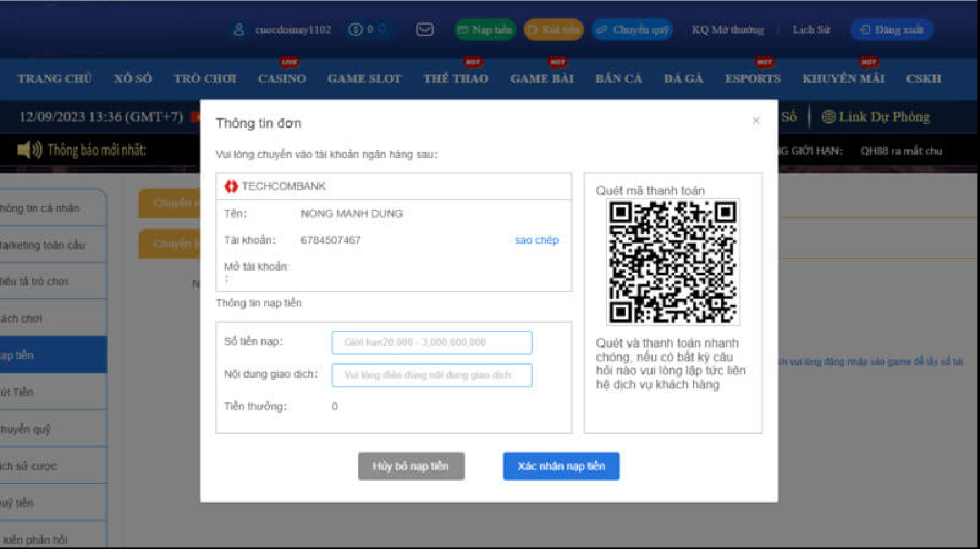Open the Khuyến Mãi menu

(844, 78)
